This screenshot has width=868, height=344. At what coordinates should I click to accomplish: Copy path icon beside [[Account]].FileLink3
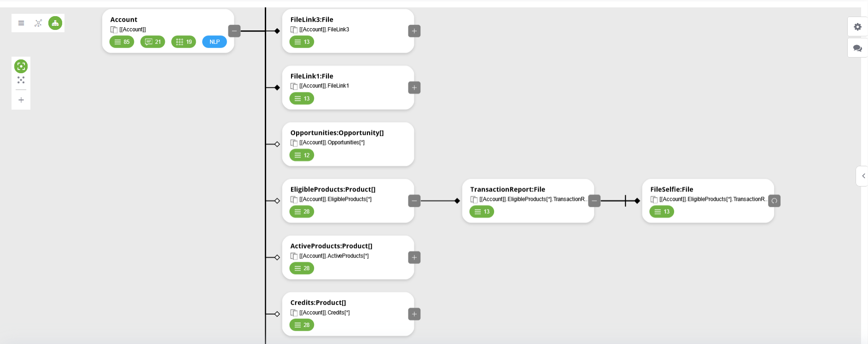[x=294, y=29]
